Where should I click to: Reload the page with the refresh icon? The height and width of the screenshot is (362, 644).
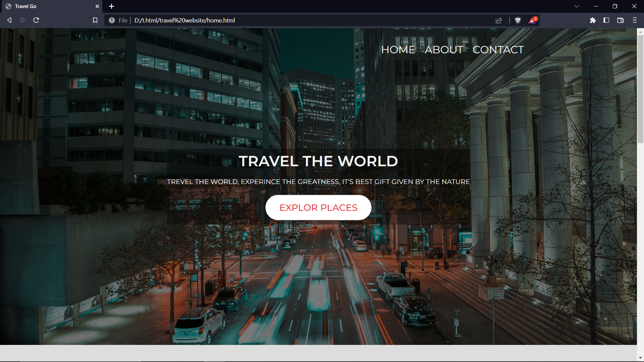36,20
